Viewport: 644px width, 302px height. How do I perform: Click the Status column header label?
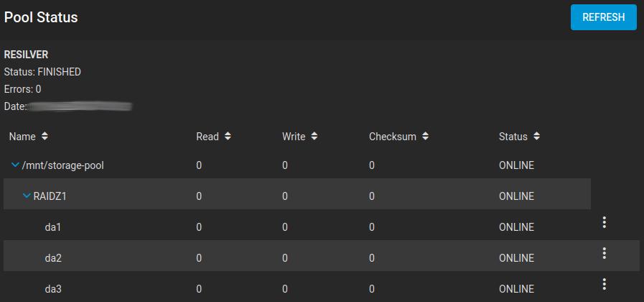(x=513, y=137)
